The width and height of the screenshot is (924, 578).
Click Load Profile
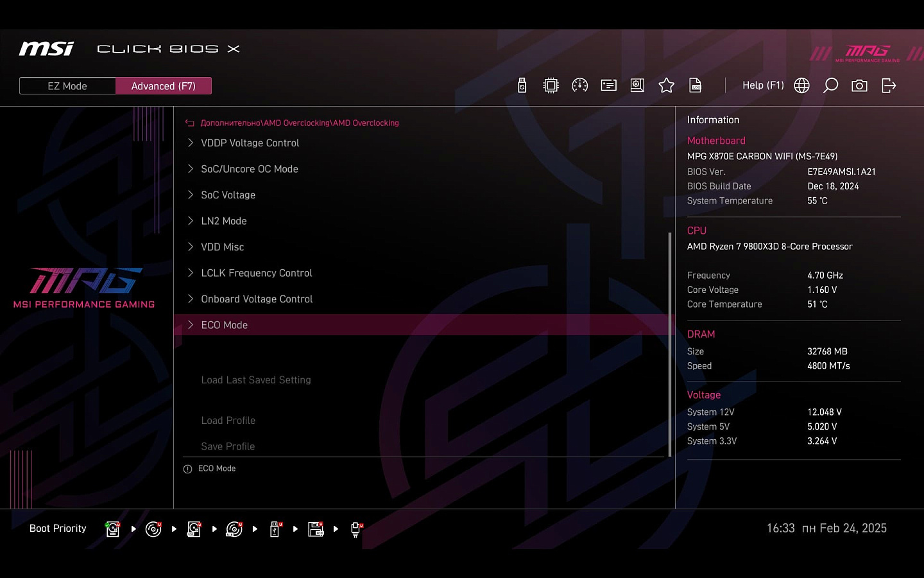coord(228,421)
